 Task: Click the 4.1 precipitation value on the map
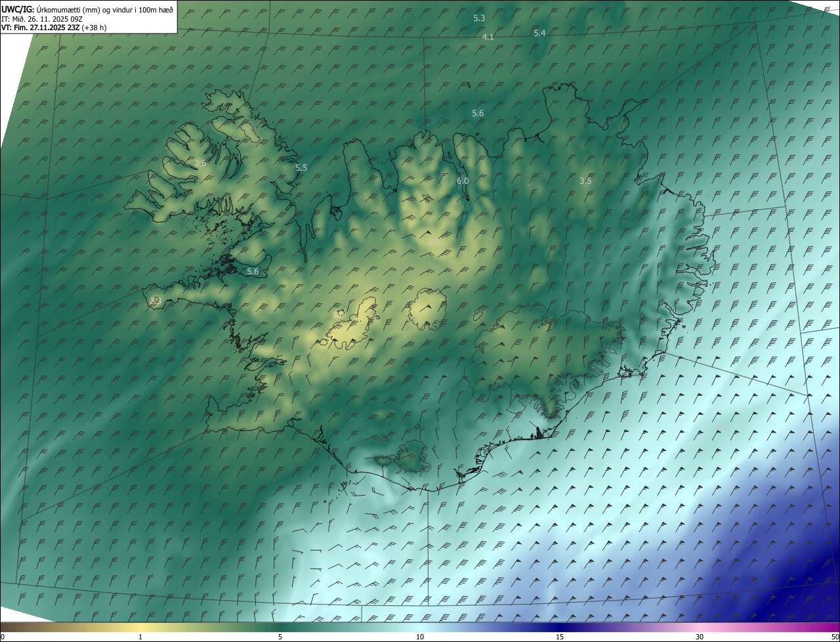(x=488, y=37)
